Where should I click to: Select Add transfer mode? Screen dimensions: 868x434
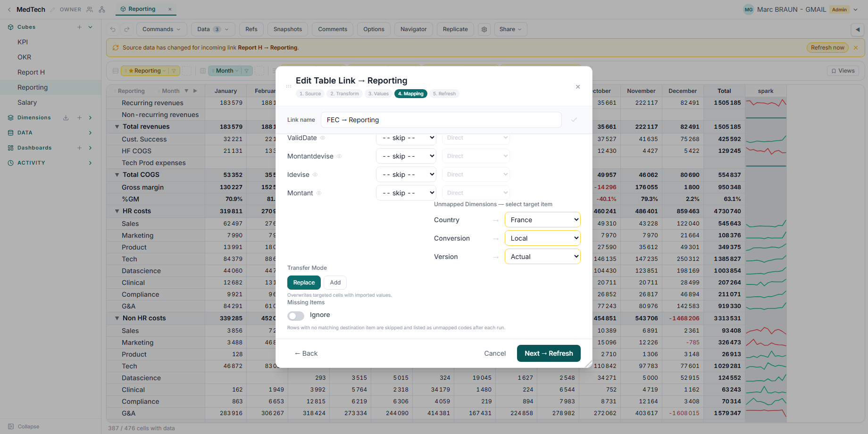point(335,283)
